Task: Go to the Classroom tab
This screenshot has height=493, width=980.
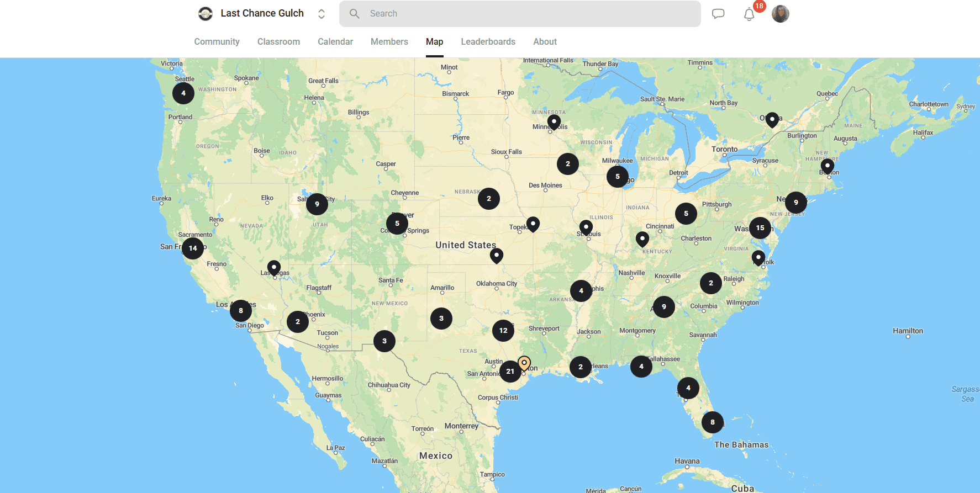Action: pos(278,42)
